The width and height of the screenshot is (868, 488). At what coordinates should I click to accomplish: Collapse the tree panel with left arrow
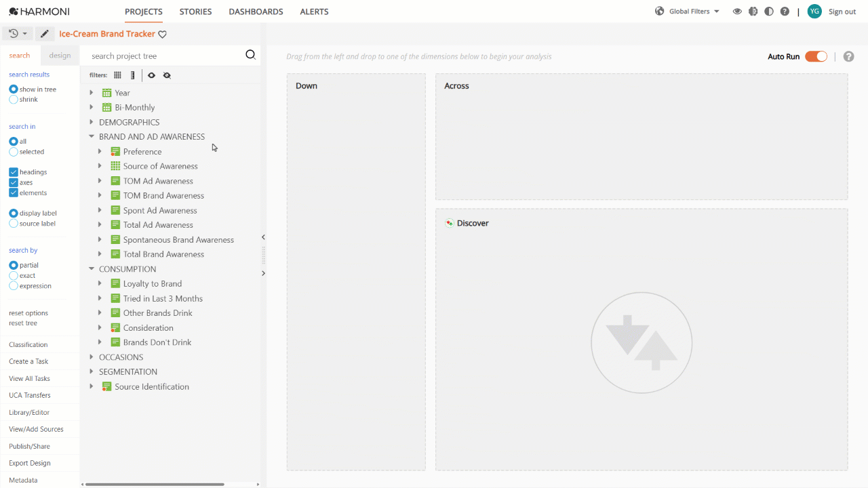point(263,237)
